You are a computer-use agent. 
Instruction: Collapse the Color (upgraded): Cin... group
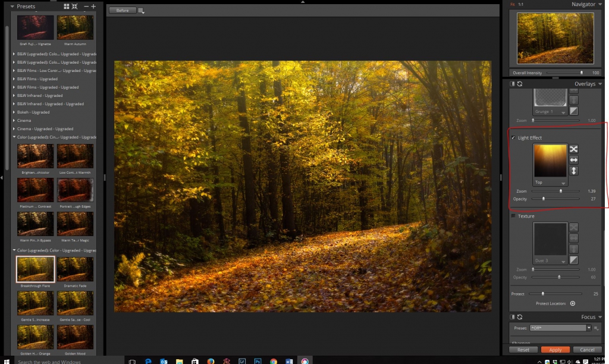coord(14,137)
